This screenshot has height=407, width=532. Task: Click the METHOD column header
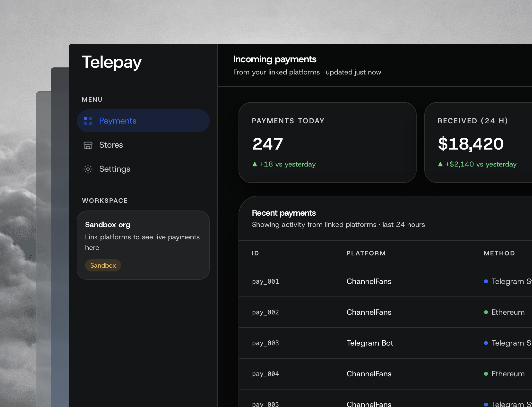499,253
